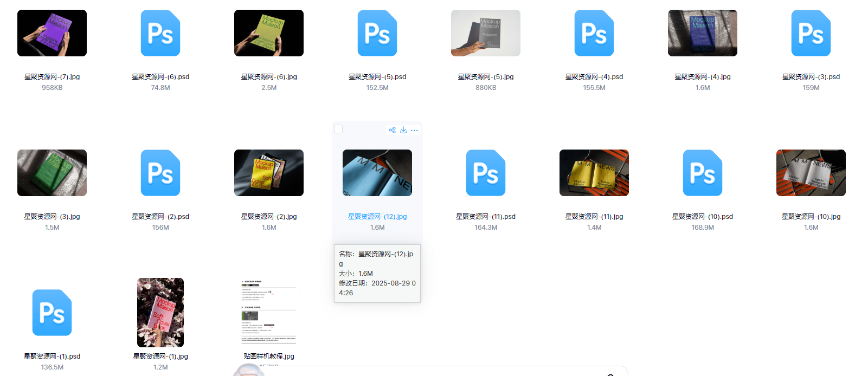Viewport: 868px width, 376px height.
Task: Click the 880KB size label
Action: [x=486, y=88]
